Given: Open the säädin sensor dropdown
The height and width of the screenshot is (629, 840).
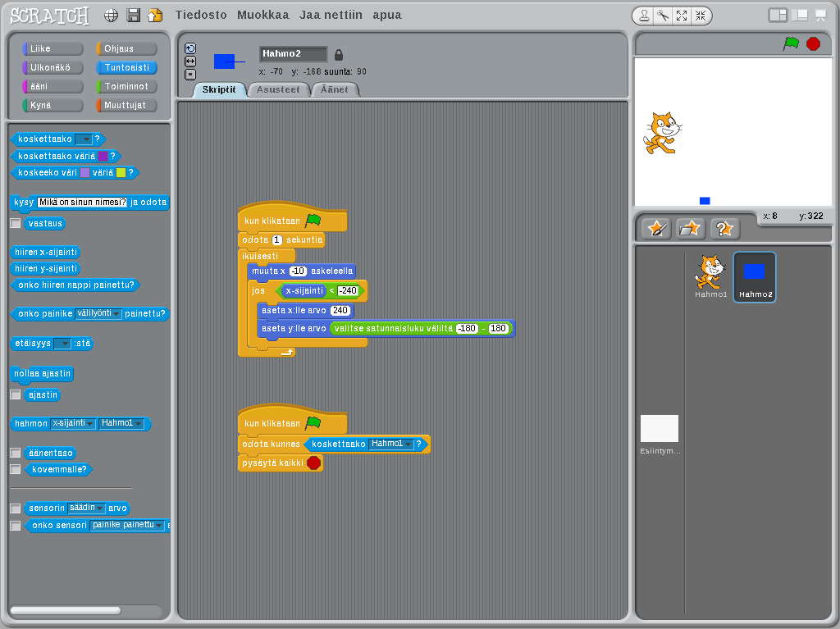Looking at the screenshot, I should [x=86, y=508].
